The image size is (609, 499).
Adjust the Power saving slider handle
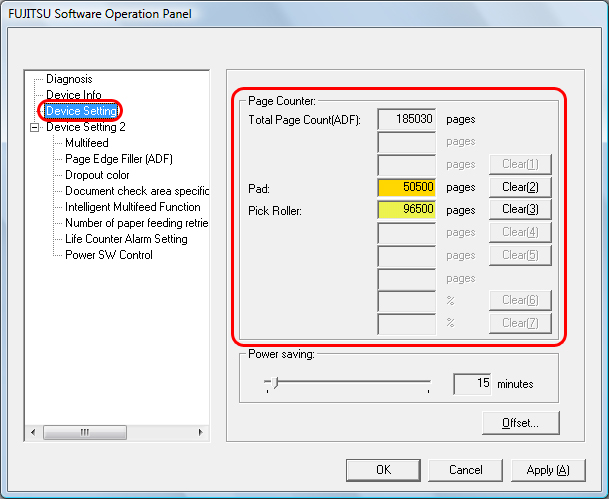click(x=275, y=382)
